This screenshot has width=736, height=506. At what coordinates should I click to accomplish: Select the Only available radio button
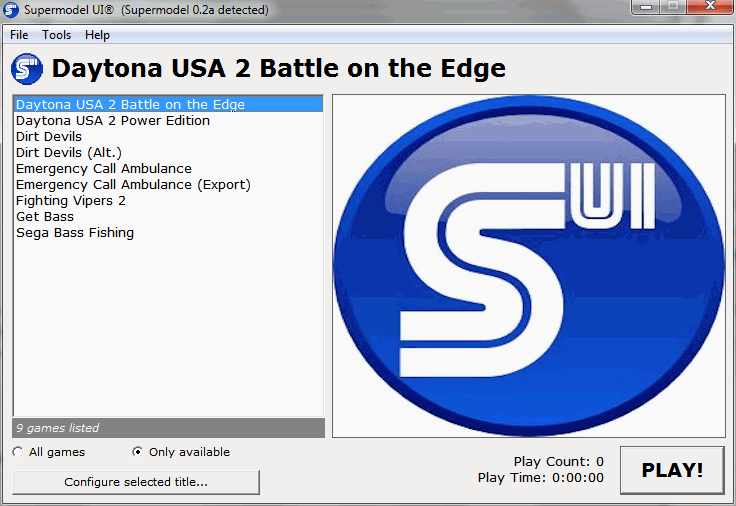pos(137,452)
